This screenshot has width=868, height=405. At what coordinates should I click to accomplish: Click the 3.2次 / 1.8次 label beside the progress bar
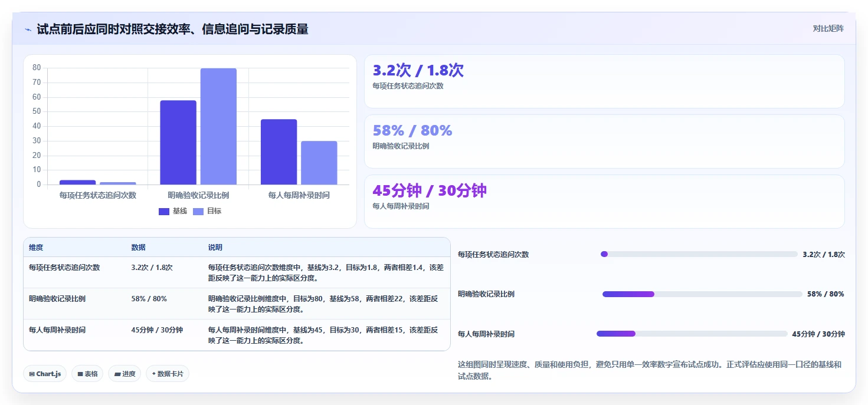click(824, 255)
